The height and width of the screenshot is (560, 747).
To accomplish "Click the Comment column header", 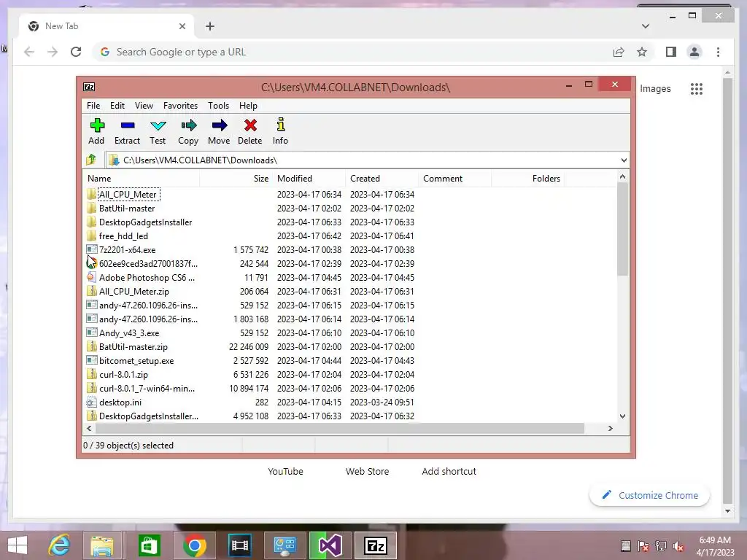I will click(455, 179).
